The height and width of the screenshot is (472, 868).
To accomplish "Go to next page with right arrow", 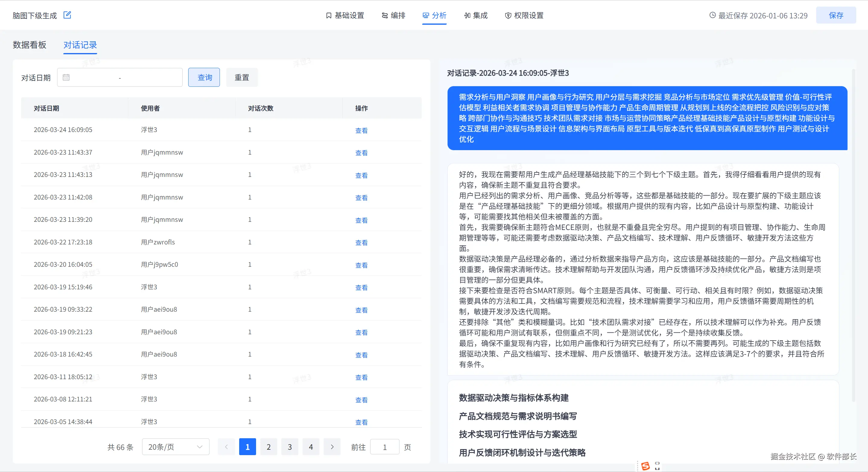I will point(332,447).
